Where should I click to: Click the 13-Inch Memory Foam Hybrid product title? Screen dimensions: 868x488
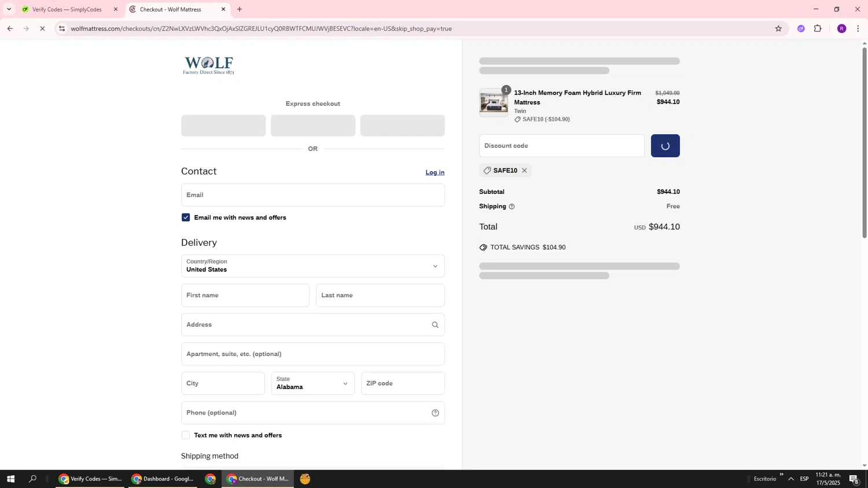point(578,97)
